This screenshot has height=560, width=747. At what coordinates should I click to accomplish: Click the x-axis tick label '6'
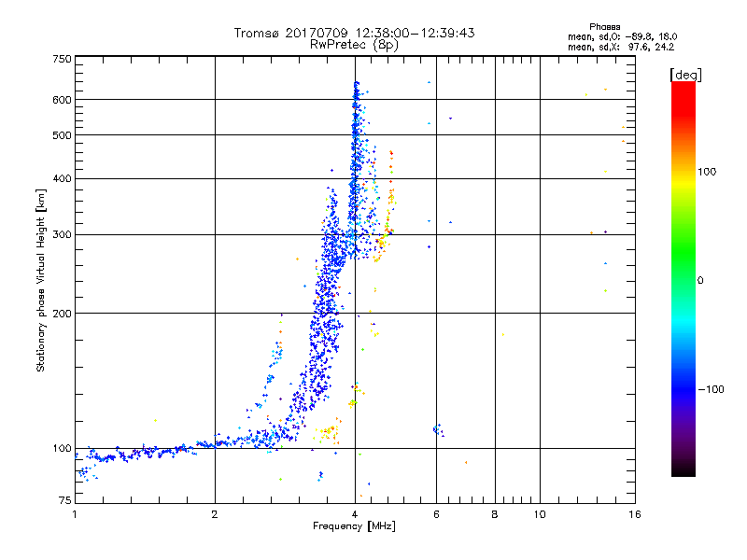tap(436, 514)
